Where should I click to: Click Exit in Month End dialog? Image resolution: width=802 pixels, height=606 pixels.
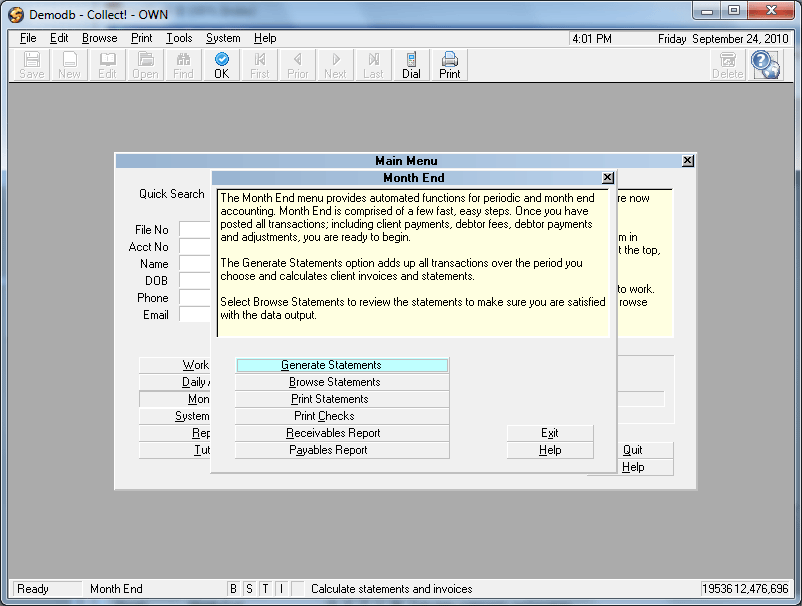(x=550, y=433)
